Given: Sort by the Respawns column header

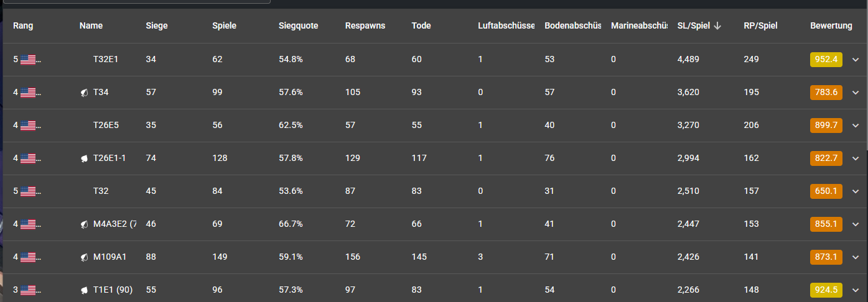Looking at the screenshot, I should click(365, 26).
